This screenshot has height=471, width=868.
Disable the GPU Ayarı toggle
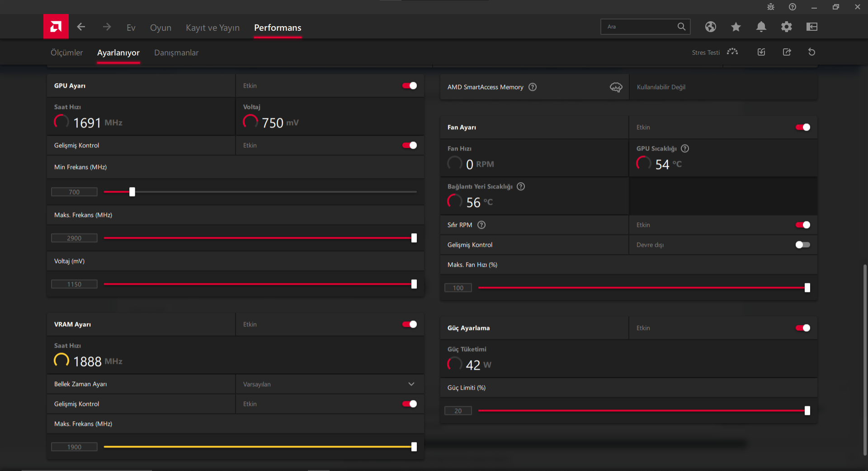tap(410, 86)
